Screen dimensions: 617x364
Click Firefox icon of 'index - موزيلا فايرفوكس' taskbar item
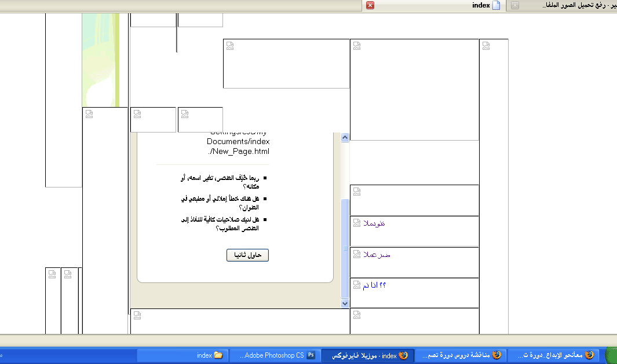click(403, 355)
